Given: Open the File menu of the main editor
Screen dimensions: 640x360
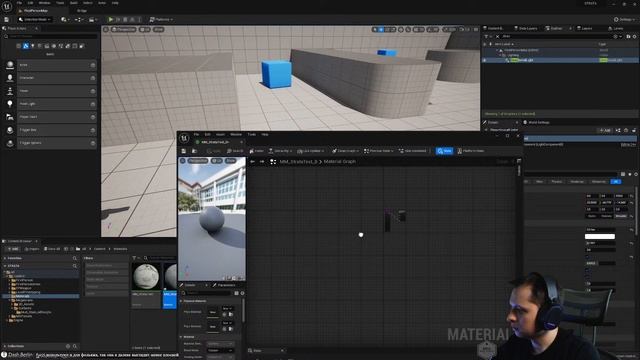Looking at the screenshot, I should click(19, 3).
